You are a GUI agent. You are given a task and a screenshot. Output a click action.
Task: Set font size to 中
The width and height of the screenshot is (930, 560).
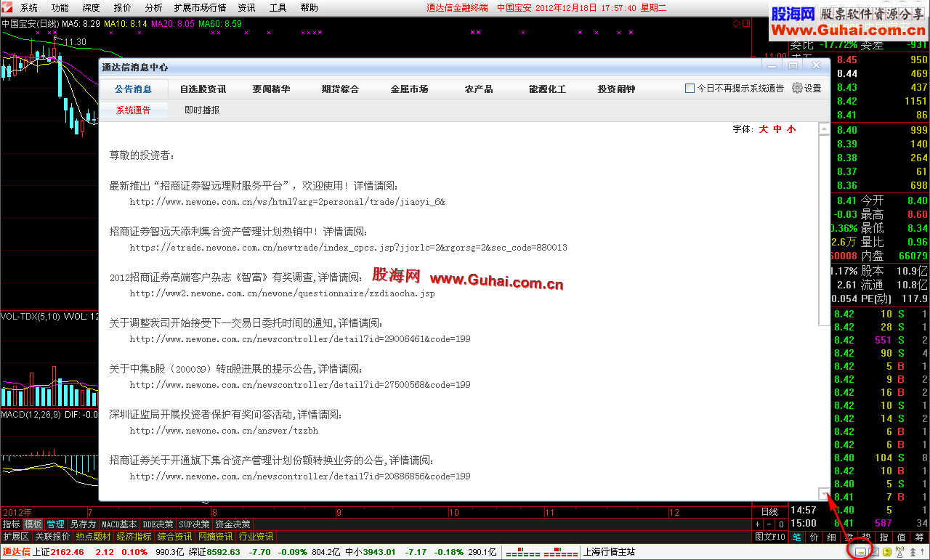pos(777,129)
